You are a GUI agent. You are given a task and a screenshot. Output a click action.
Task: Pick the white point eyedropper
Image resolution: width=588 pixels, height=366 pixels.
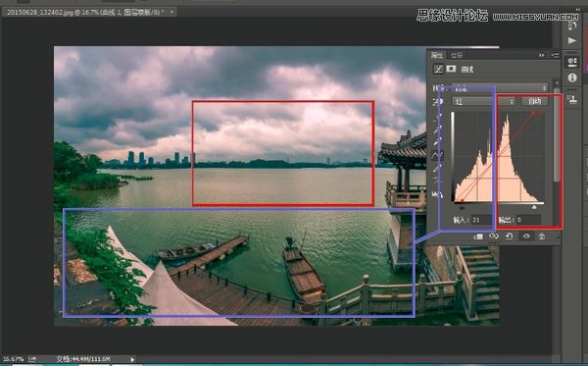437,142
